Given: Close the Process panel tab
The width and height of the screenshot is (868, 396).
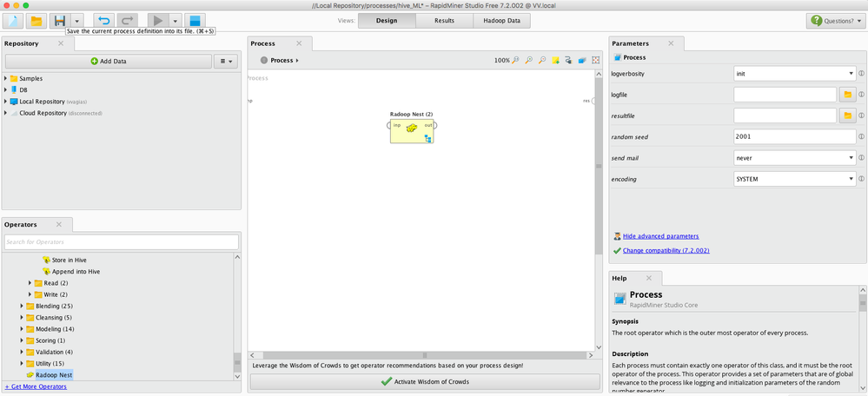Looking at the screenshot, I should click(x=299, y=43).
